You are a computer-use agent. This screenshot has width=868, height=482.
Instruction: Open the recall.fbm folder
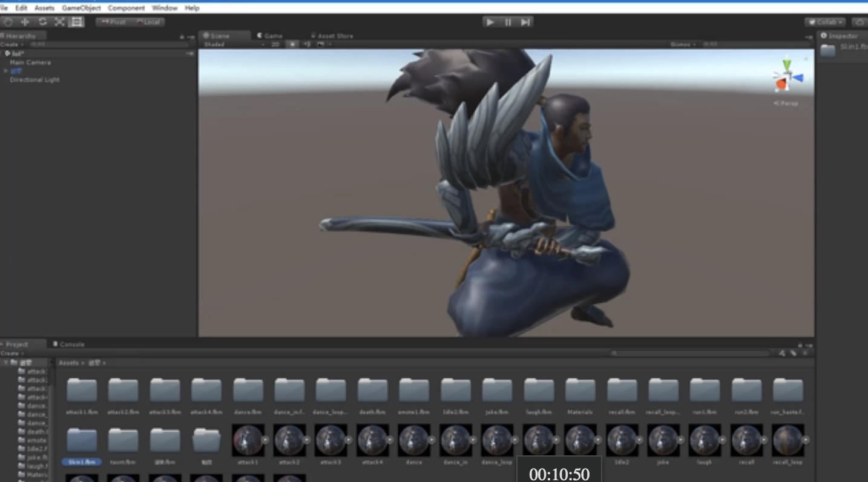pos(622,390)
